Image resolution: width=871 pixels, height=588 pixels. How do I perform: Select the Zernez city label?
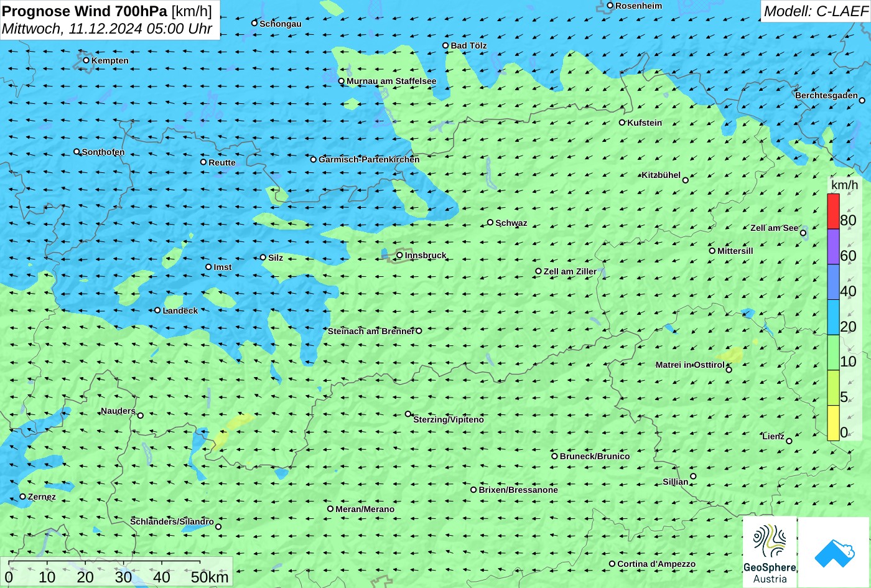coord(42,497)
